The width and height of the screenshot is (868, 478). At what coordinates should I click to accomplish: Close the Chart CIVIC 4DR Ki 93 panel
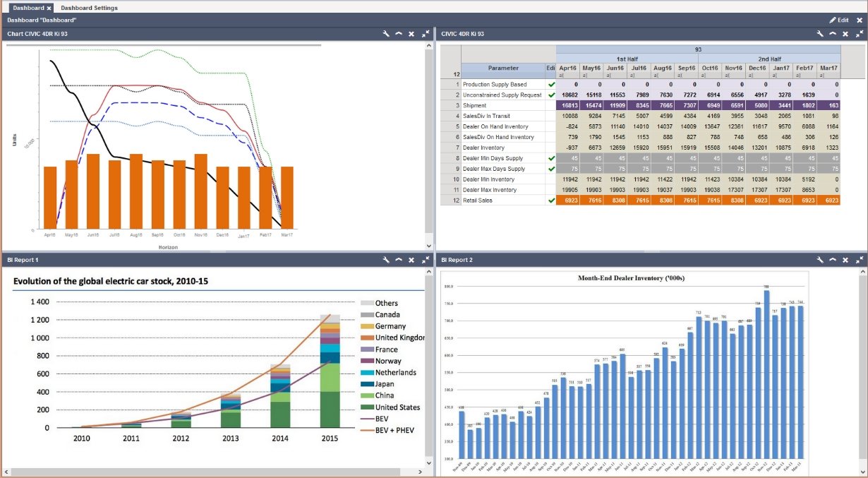(x=411, y=34)
